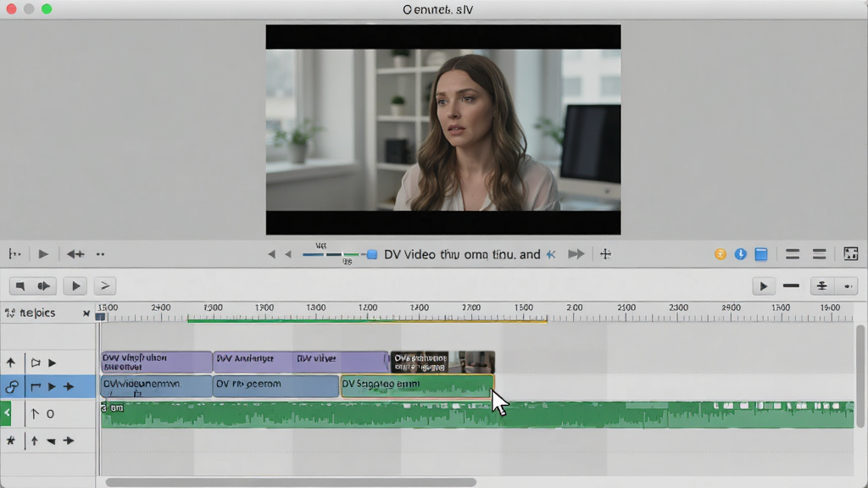Click the blue square panel icon

coord(762,254)
